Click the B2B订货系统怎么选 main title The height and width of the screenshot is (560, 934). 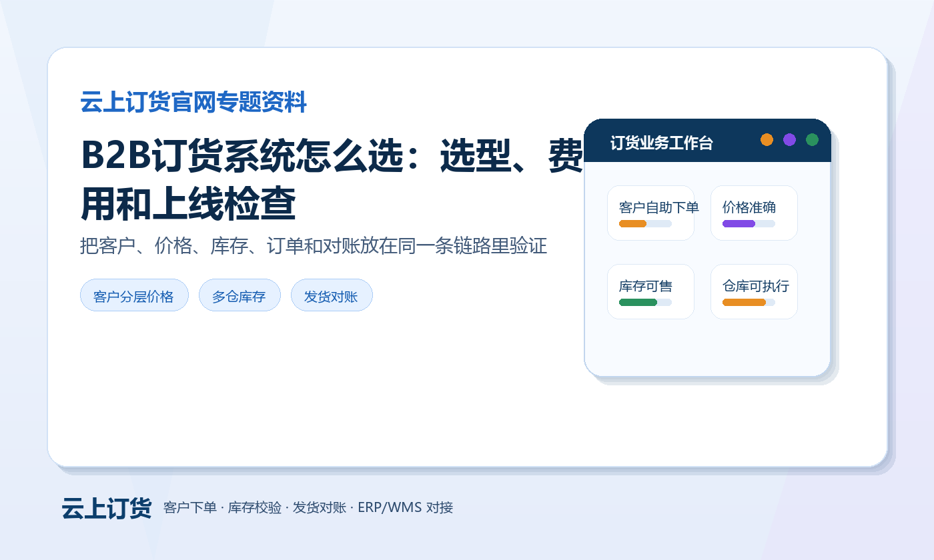332,180
